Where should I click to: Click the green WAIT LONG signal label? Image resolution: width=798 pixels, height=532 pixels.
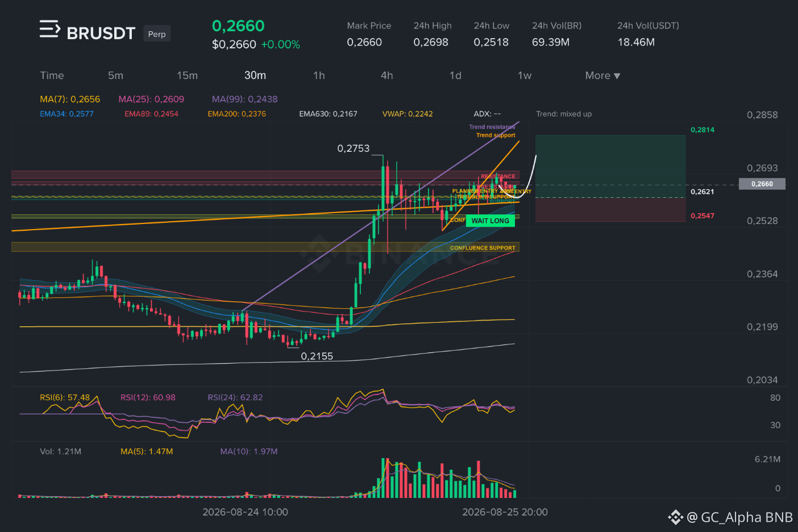[491, 221]
